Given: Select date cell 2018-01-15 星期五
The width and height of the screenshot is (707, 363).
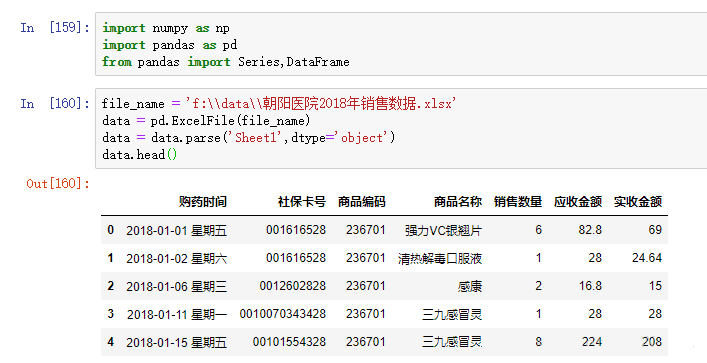Looking at the screenshot, I should [176, 342].
